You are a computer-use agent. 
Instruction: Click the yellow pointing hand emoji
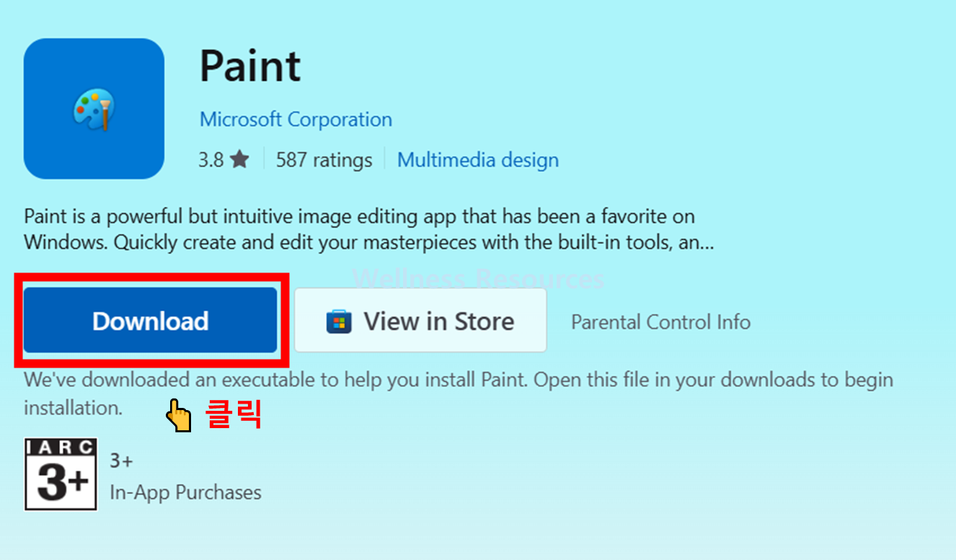pyautogui.click(x=178, y=416)
